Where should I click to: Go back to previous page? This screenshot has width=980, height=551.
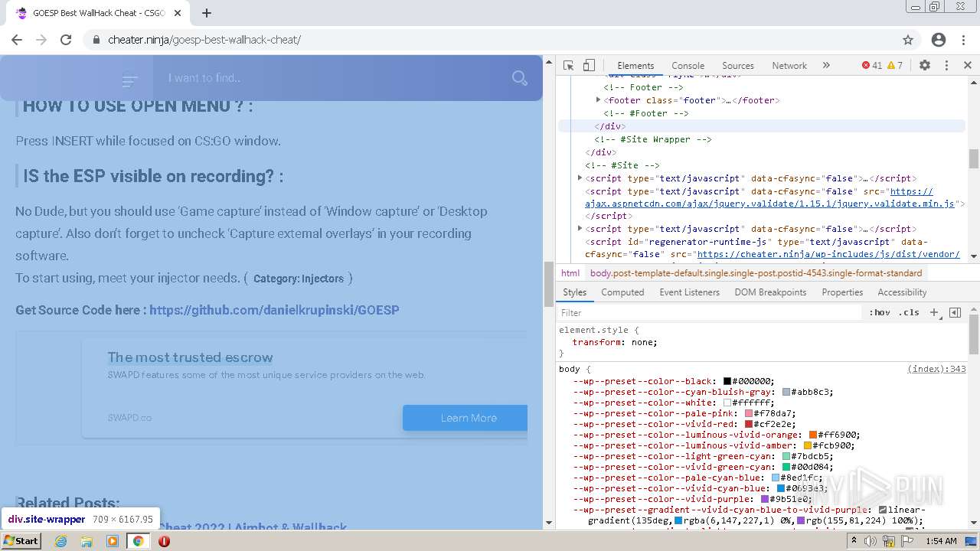[17, 40]
